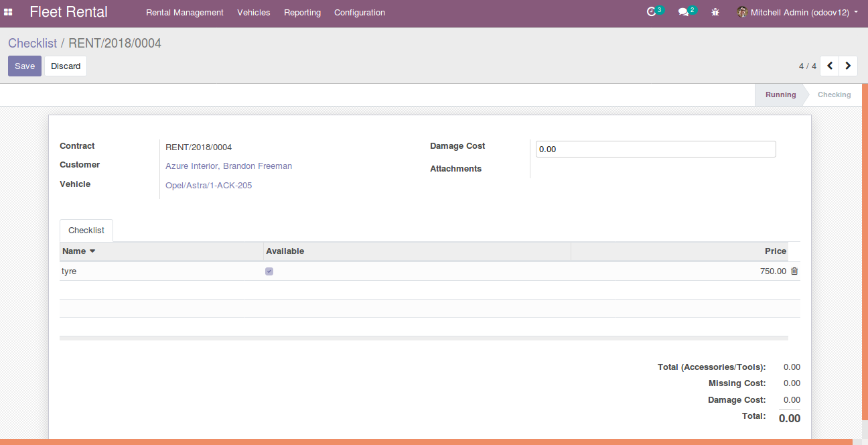868x445 pixels.
Task: Click Mitchell Admin avatar picture
Action: pos(742,12)
